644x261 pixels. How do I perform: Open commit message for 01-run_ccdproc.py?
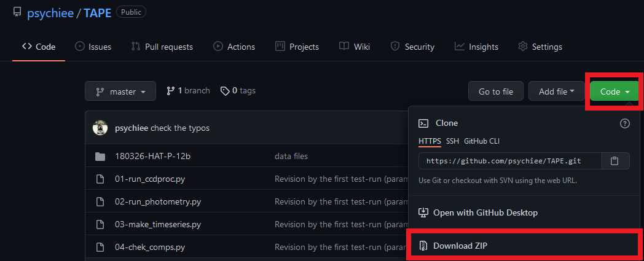click(x=341, y=179)
